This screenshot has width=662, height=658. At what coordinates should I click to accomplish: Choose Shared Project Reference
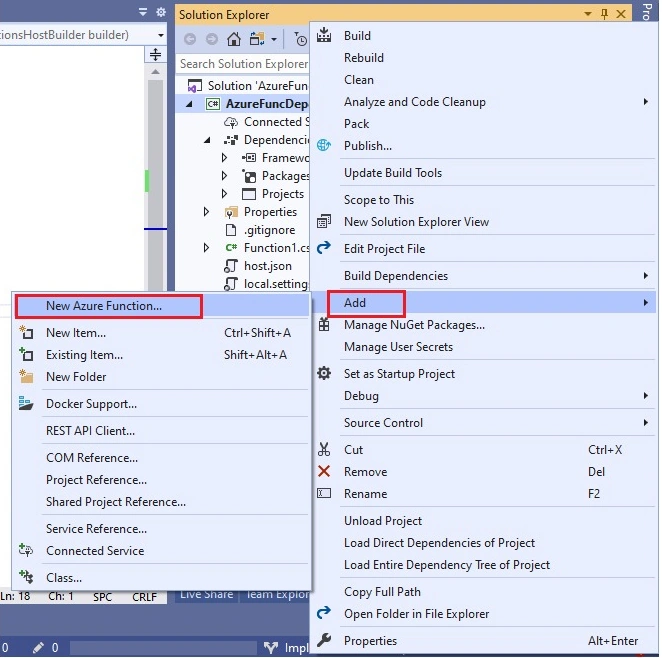pos(116,501)
